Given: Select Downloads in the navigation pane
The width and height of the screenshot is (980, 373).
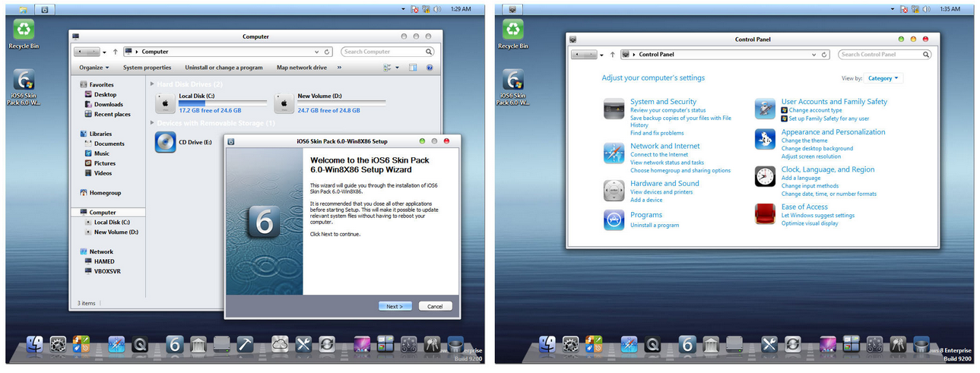Looking at the screenshot, I should pos(108,105).
